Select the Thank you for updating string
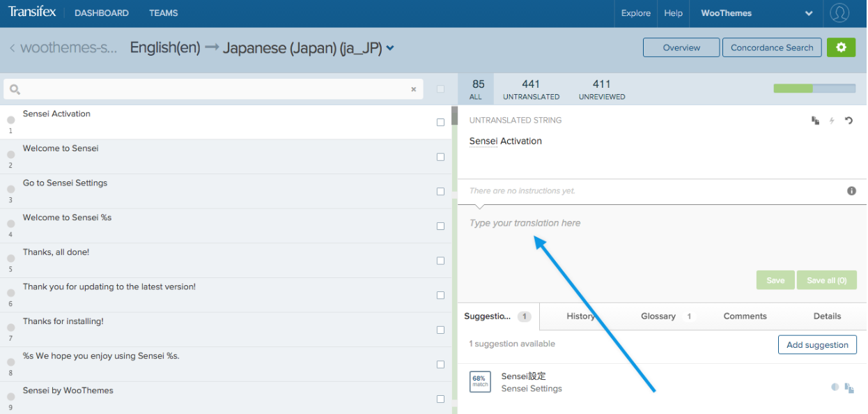 point(226,295)
